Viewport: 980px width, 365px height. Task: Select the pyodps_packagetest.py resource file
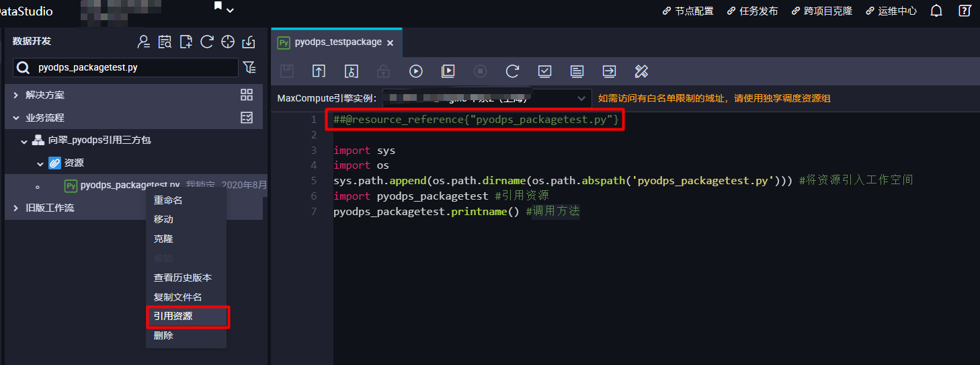click(x=130, y=185)
